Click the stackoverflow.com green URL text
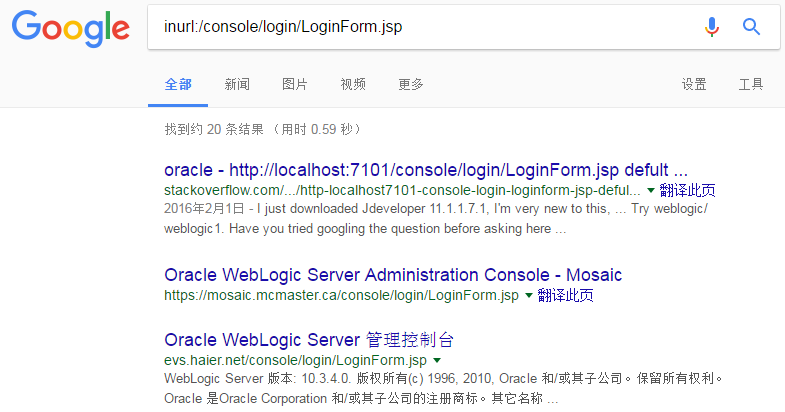 click(x=402, y=190)
